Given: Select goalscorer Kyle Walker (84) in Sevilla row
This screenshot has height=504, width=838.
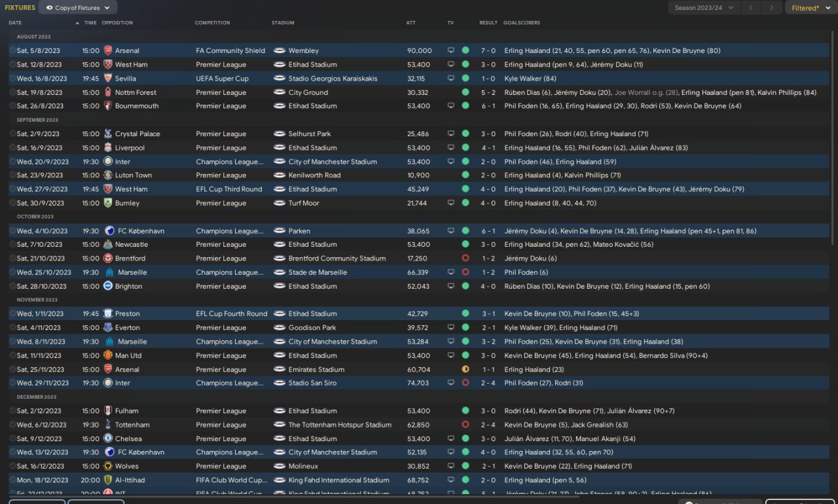Looking at the screenshot, I should tap(530, 79).
